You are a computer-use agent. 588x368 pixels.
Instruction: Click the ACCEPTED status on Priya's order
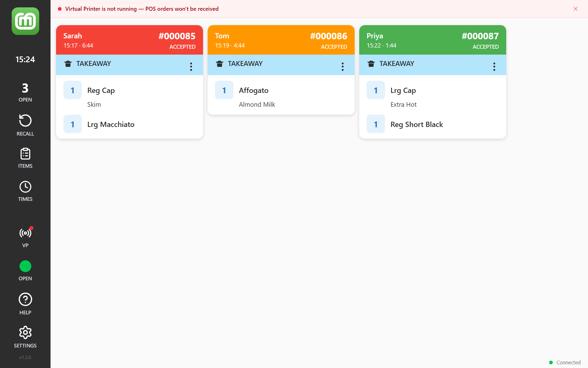click(486, 47)
